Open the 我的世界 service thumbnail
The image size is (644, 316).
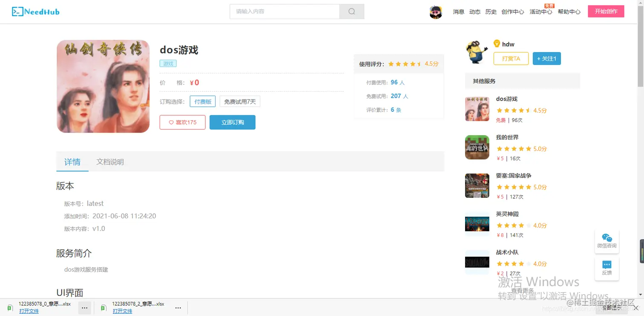click(477, 147)
